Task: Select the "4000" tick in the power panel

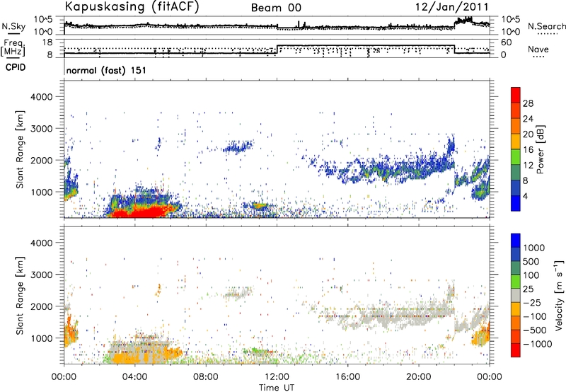Action: click(41, 97)
